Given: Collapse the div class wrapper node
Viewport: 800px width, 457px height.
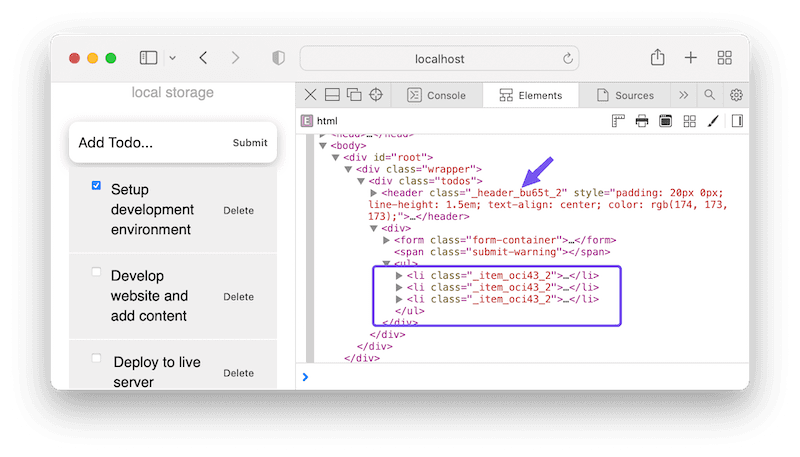Looking at the screenshot, I should coord(348,169).
